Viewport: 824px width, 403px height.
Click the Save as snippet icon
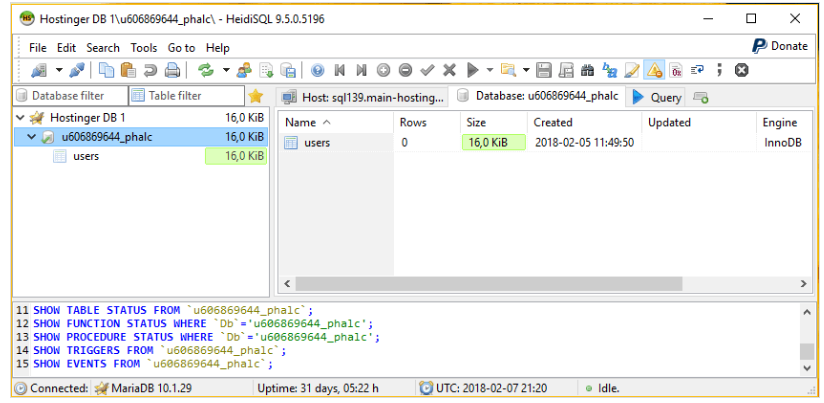click(566, 70)
